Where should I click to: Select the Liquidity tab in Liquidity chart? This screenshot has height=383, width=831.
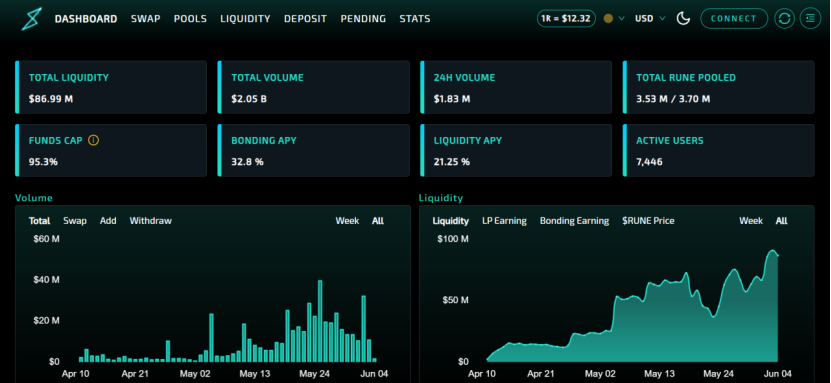(x=450, y=221)
